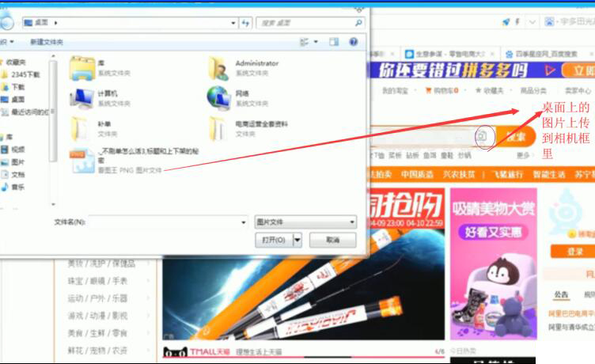
Task: Click the 收藏夹 header in the dialog sidebar
Action: click(x=16, y=63)
